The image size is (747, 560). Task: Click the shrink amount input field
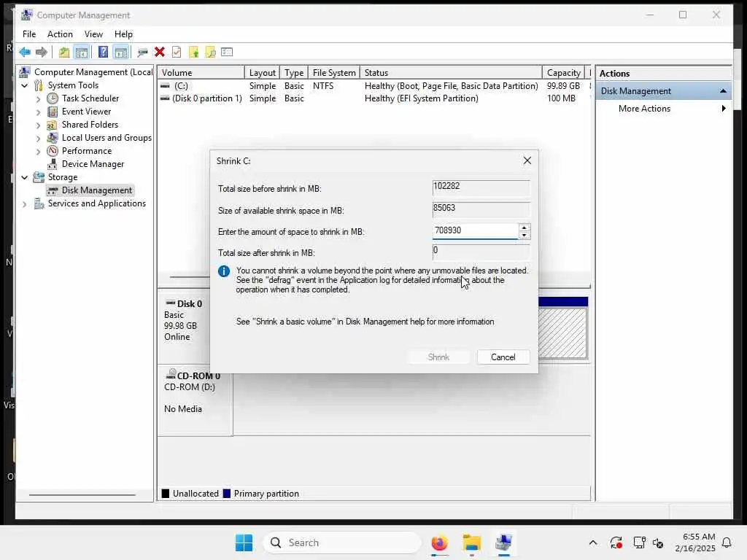coord(476,231)
